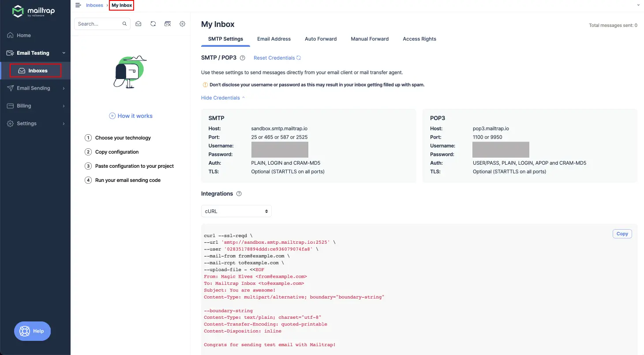Mark all messages as read envelope icon
Viewport: 644px width, 355px height.
(x=139, y=24)
